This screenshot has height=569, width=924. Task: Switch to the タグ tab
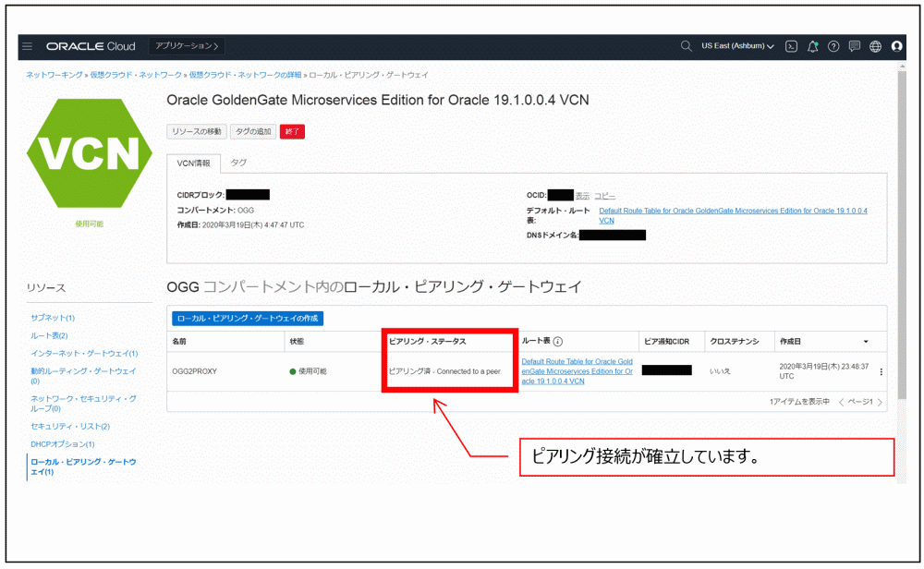tap(238, 163)
